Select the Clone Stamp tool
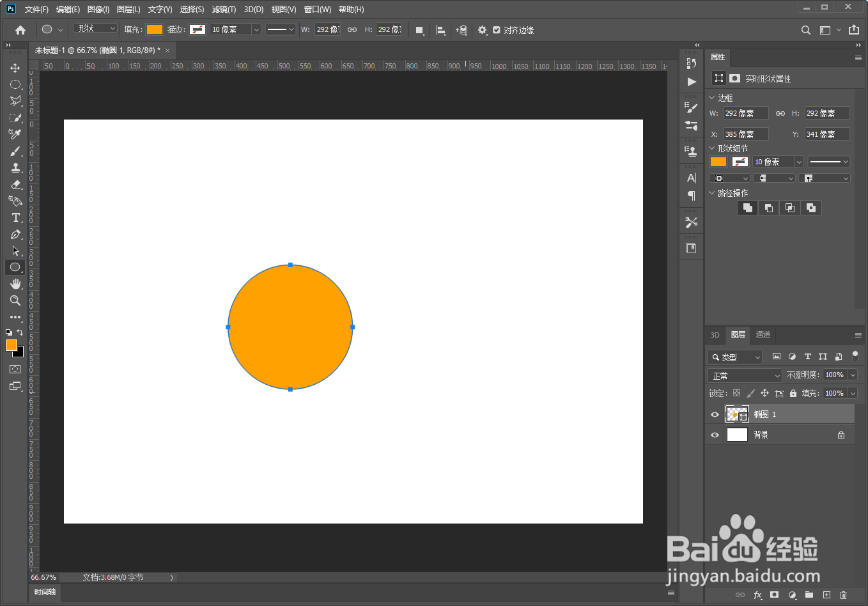Image resolution: width=868 pixels, height=606 pixels. 15,167
